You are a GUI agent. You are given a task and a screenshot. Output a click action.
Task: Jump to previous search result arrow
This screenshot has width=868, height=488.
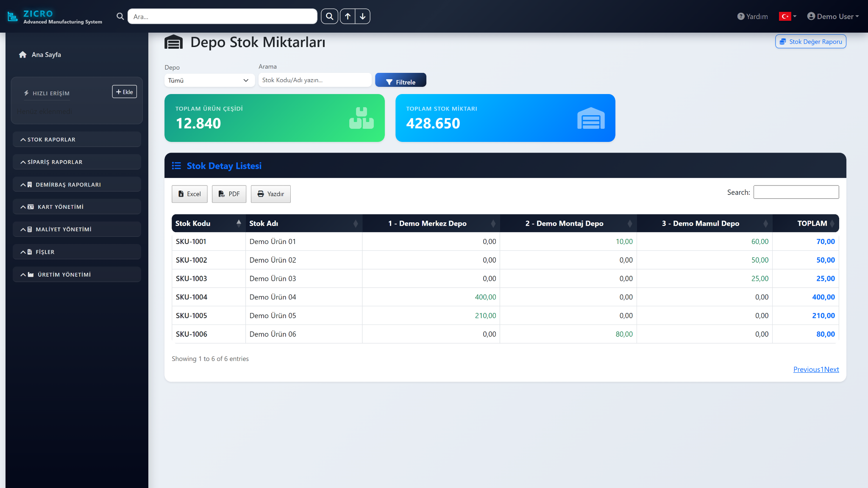[x=348, y=17]
